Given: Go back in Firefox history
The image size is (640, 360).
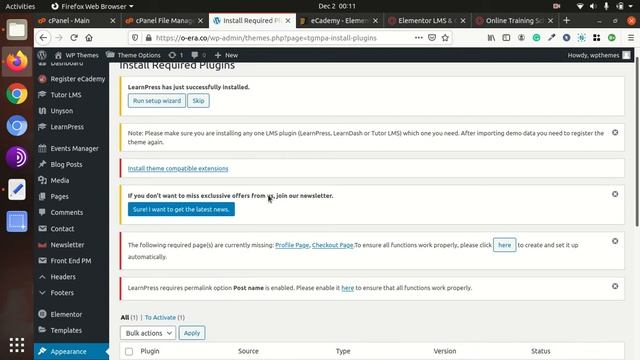Looking at the screenshot, I should click(43, 38).
